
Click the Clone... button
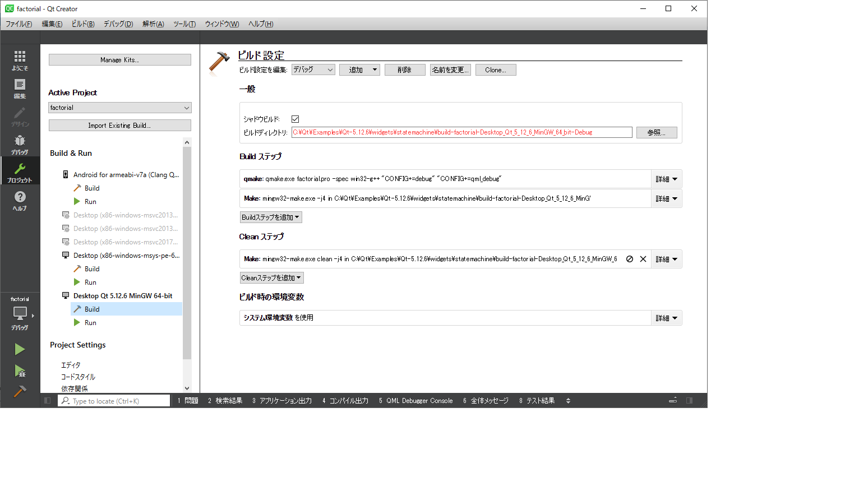click(x=496, y=70)
